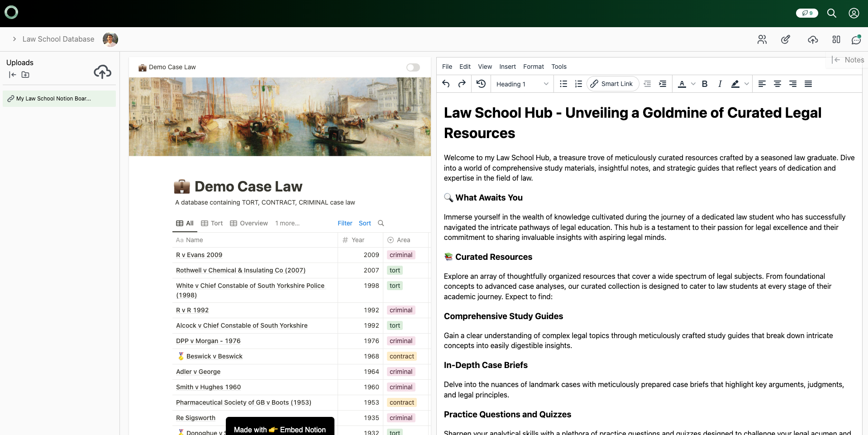Image resolution: width=868 pixels, height=435 pixels.
Task: Insert a bulleted list
Action: (563, 84)
